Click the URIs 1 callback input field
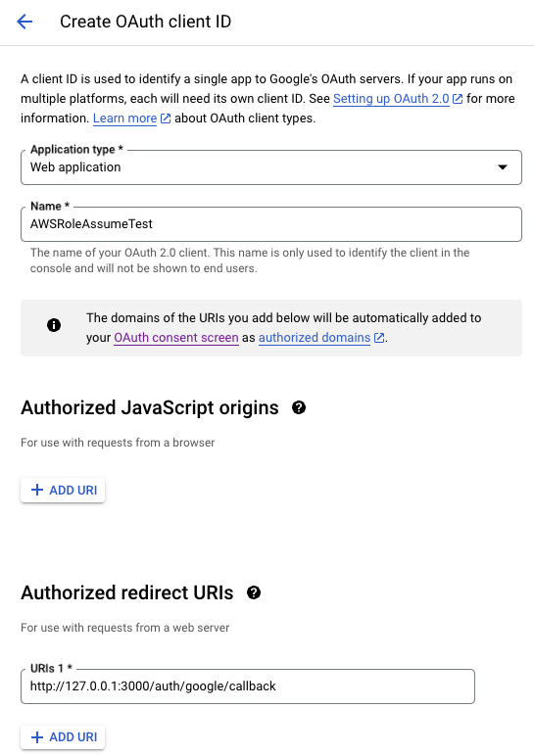Viewport: 534px width, 756px height. [x=248, y=686]
